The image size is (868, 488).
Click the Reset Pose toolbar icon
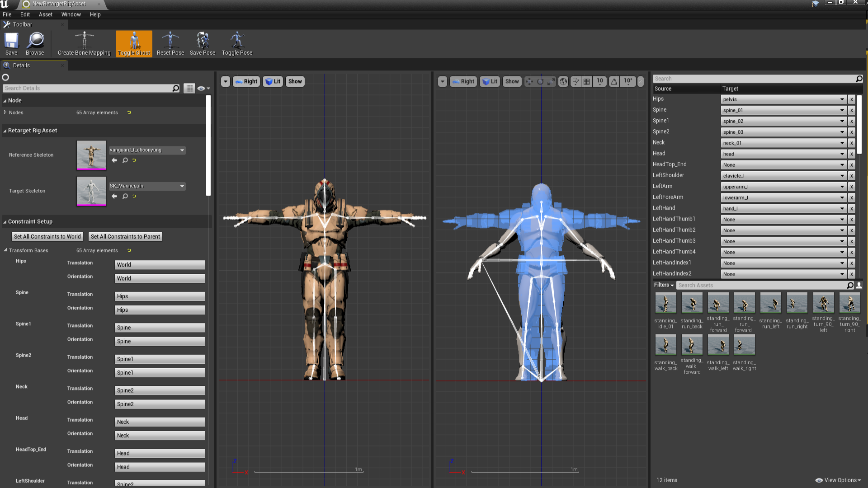(170, 43)
